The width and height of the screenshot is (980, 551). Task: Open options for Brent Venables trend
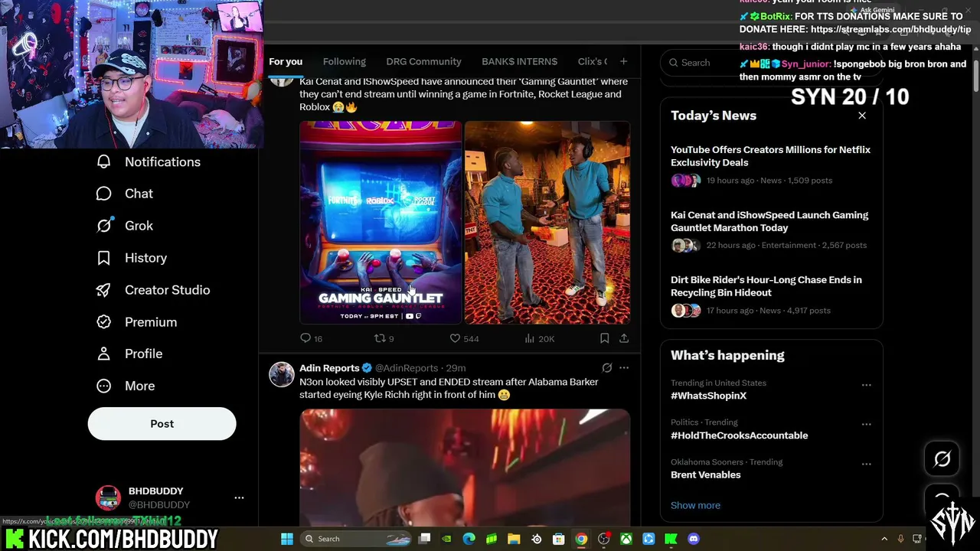pos(867,464)
